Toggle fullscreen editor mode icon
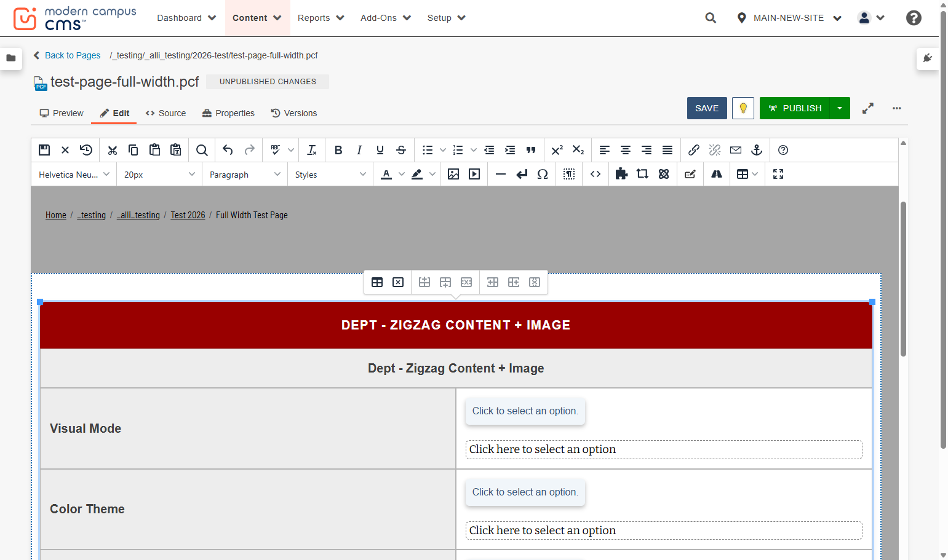Viewport: 948px width, 560px height. [x=778, y=174]
